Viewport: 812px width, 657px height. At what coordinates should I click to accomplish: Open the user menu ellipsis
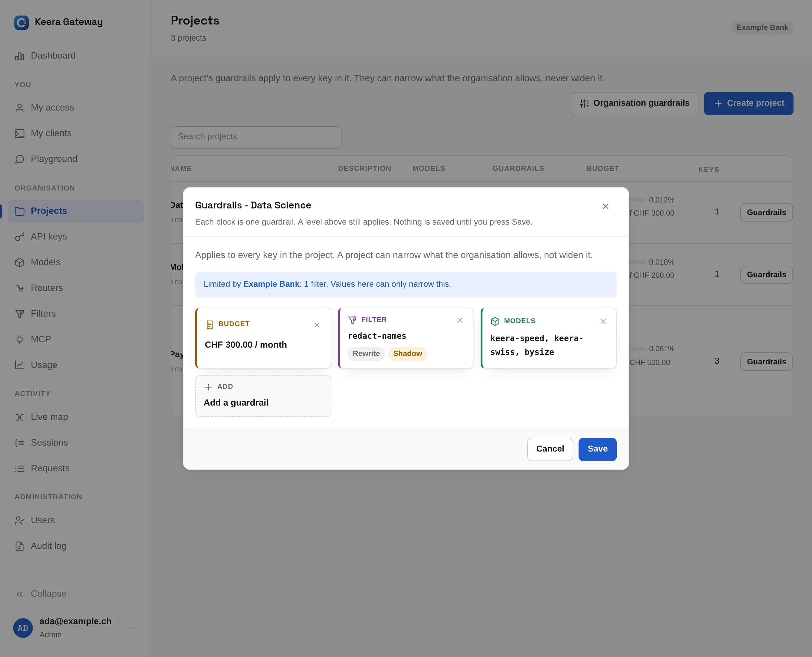[x=133, y=628]
